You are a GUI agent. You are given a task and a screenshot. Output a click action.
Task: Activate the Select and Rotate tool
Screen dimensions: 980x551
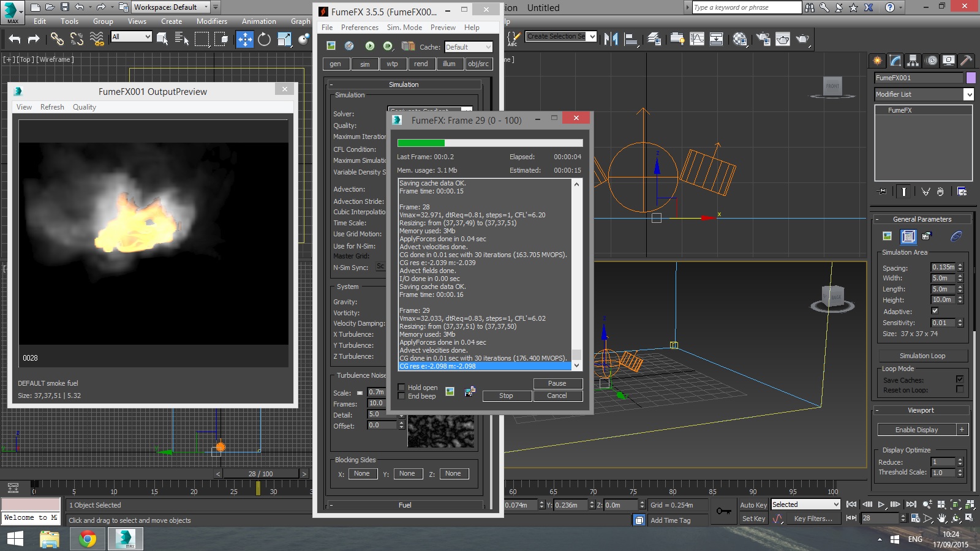click(x=265, y=39)
